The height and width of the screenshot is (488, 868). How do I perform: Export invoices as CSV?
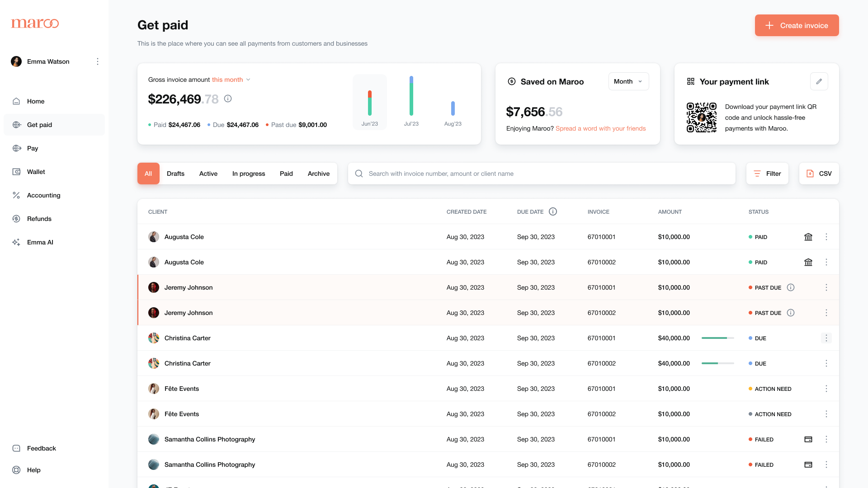click(x=819, y=174)
